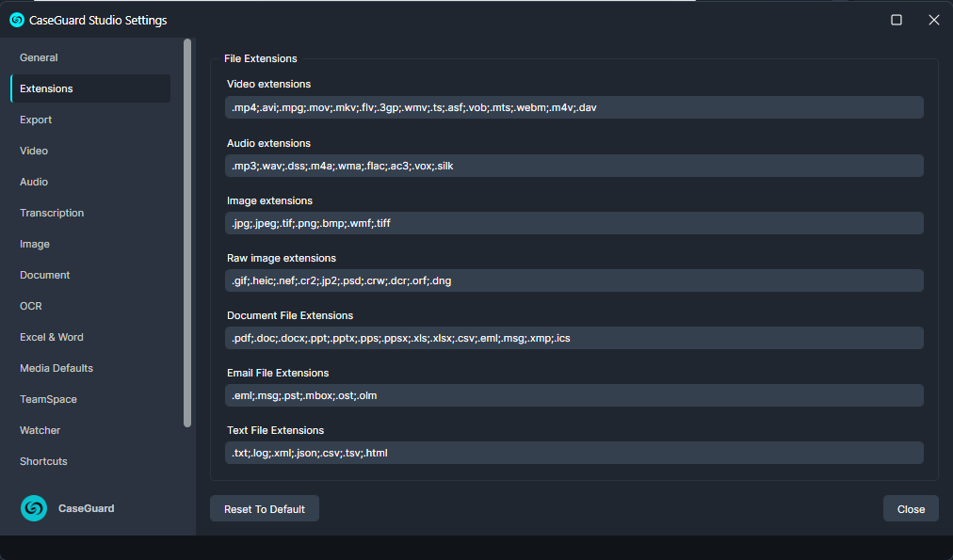Viewport: 953px width, 560px height.
Task: Maximize the settings window
Action: (x=896, y=20)
